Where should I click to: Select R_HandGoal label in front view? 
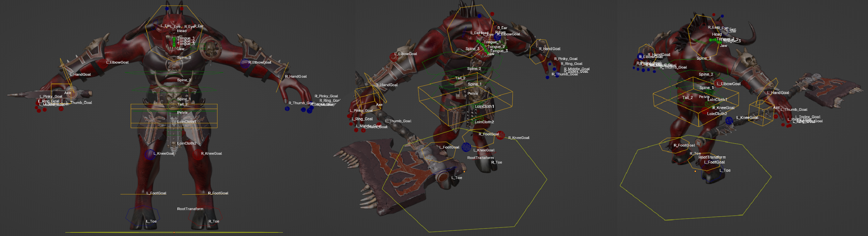coord(296,76)
